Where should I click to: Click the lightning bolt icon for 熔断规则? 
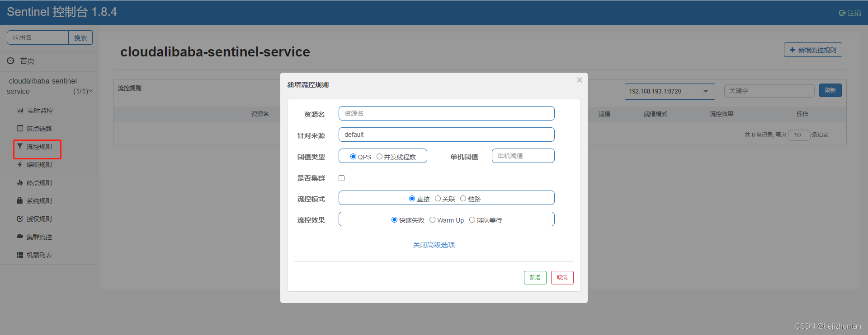click(x=20, y=164)
